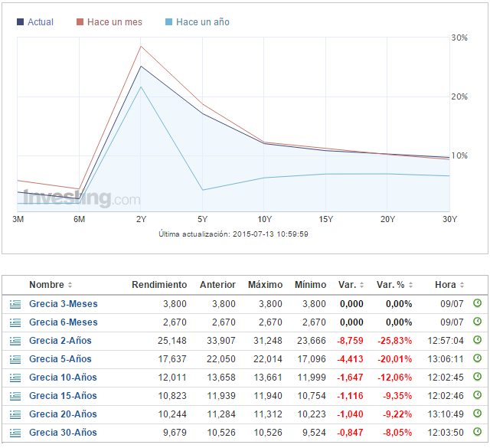Toggle the Hace un año series legend

(x=202, y=22)
